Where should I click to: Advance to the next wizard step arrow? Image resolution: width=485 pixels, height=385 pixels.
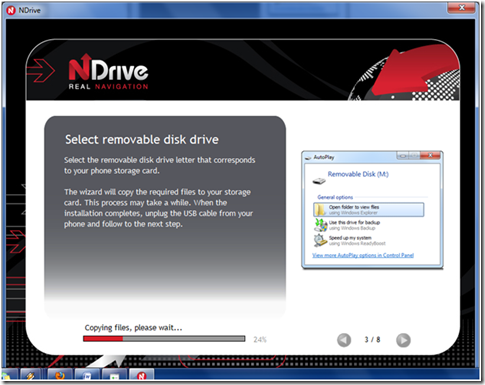[x=403, y=340]
